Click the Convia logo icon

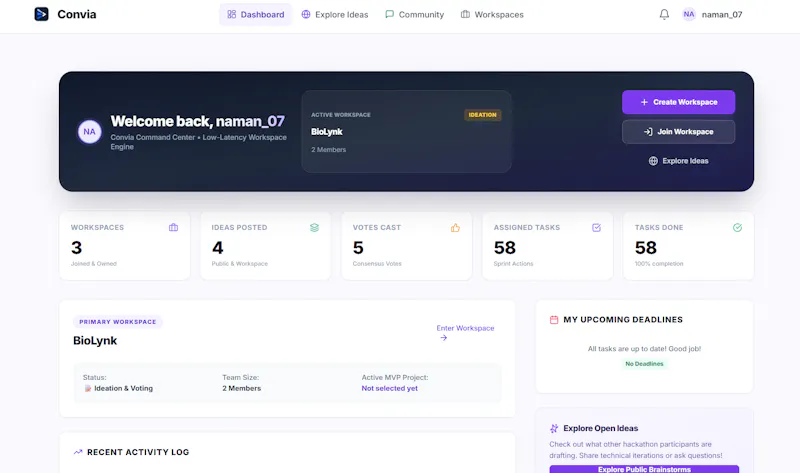[41, 14]
